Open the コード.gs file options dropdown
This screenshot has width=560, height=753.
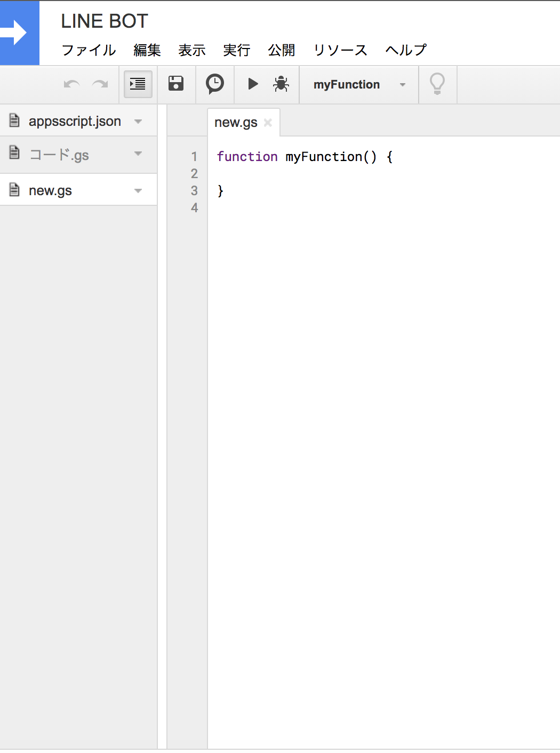(138, 155)
